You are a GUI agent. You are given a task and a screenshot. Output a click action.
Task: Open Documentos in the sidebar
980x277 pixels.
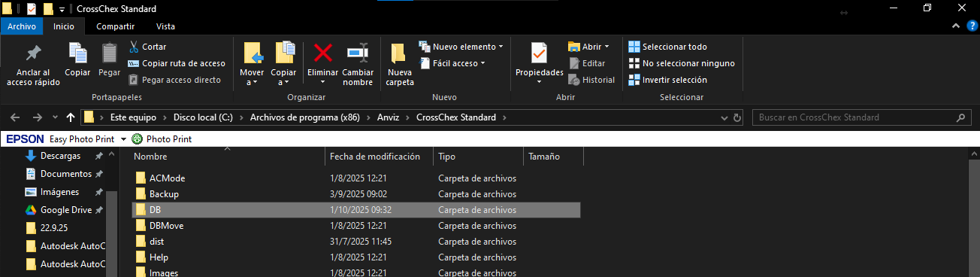(65, 174)
